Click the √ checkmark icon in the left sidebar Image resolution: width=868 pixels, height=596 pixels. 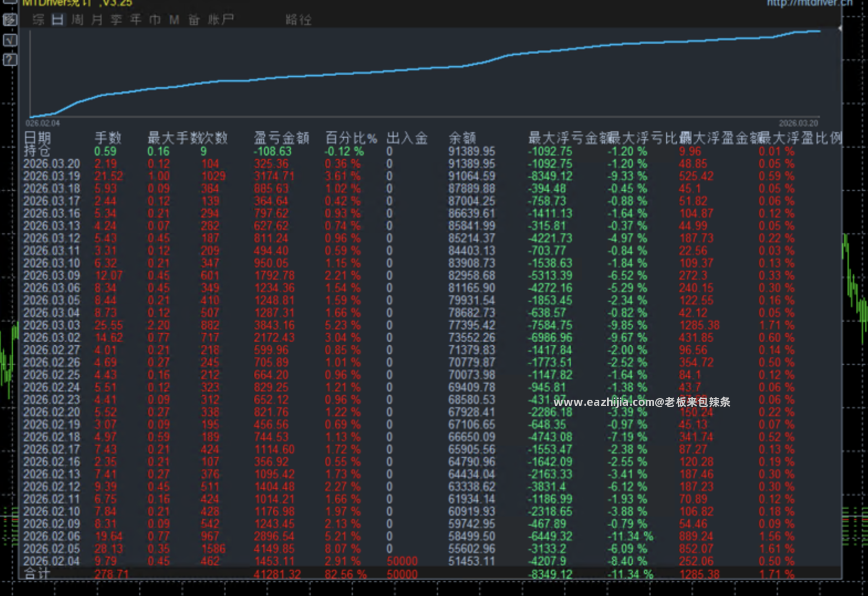[x=10, y=40]
